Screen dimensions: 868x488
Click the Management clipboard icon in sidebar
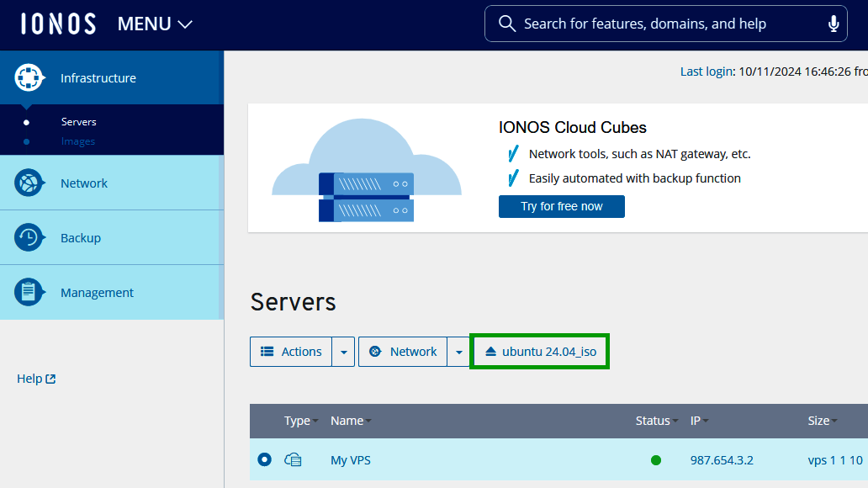click(x=29, y=293)
